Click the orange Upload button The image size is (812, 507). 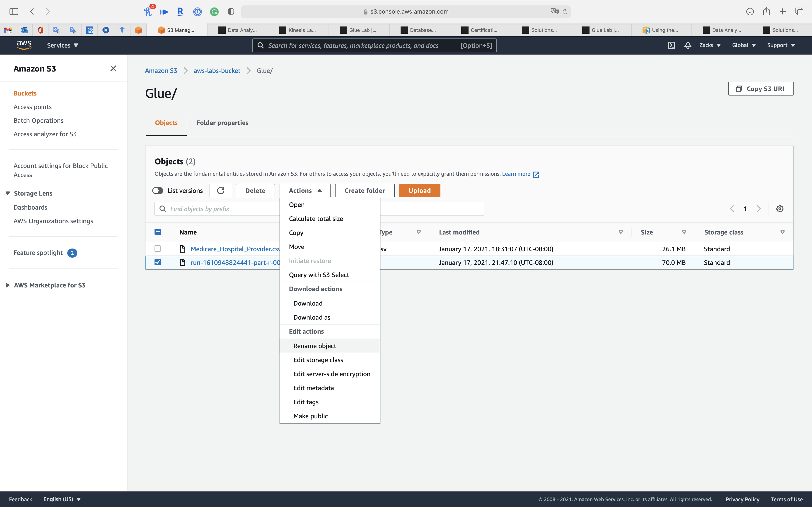(419, 190)
